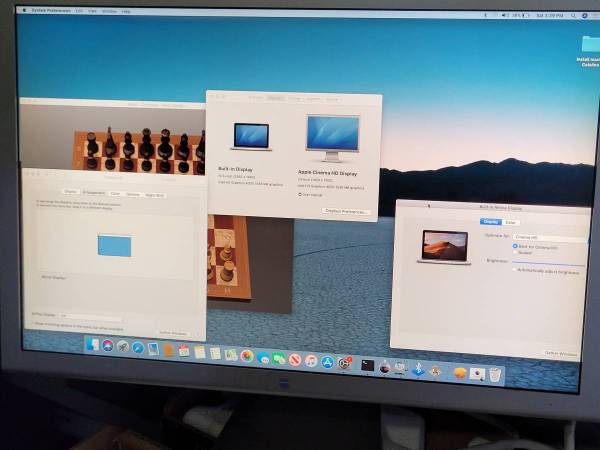
Task: Open the Edit menu
Action: (78, 11)
